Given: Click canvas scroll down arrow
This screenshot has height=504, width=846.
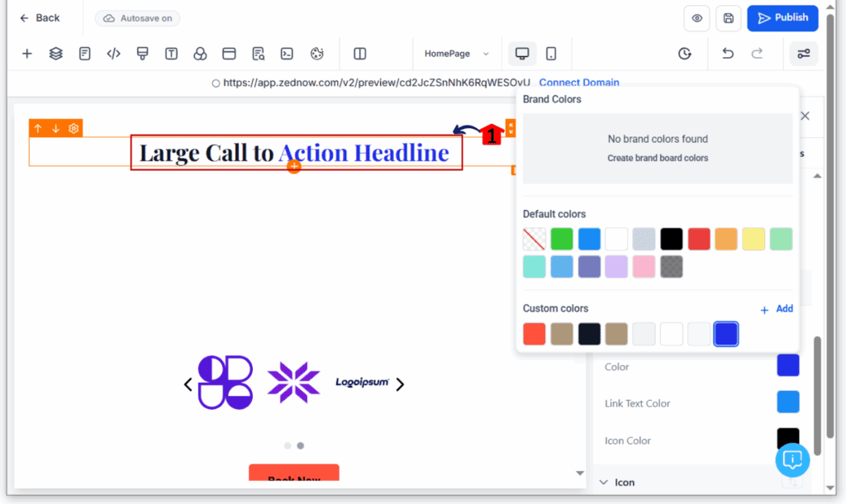Looking at the screenshot, I should pos(580,473).
